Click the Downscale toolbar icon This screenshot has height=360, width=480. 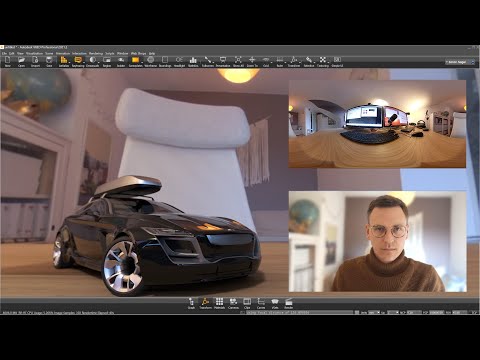click(92, 62)
